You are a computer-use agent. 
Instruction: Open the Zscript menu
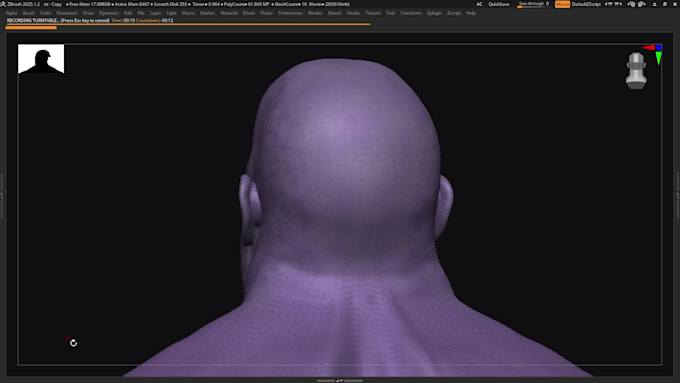pyautogui.click(x=454, y=13)
